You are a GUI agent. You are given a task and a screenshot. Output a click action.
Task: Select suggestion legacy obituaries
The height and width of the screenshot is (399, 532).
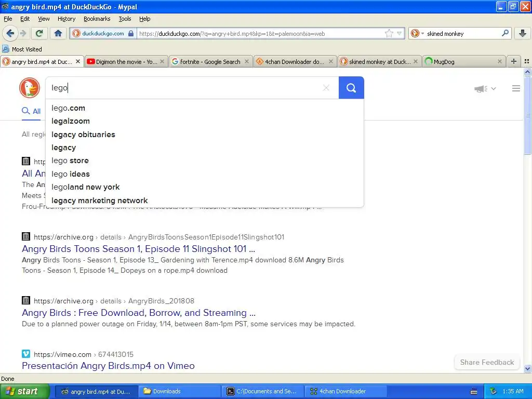tap(205, 135)
